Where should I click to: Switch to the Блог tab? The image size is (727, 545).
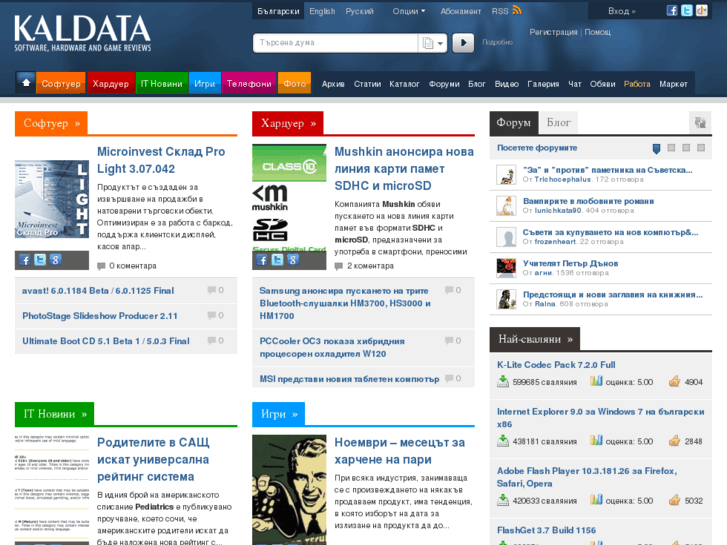click(x=558, y=123)
